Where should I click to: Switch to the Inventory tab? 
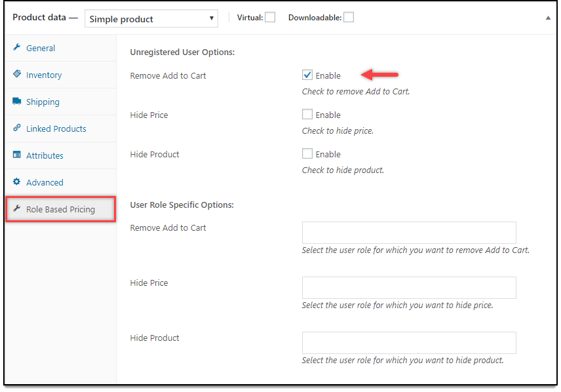coord(44,75)
